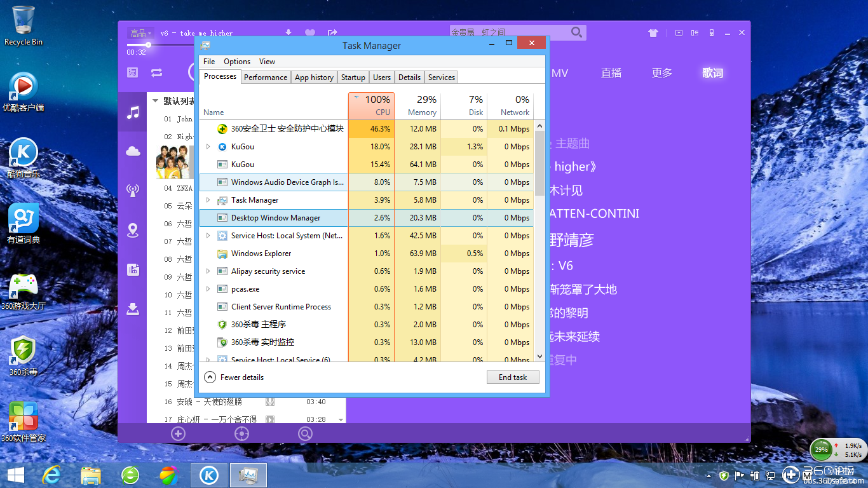This screenshot has width=868, height=488.
Task: Click the 360 speed floating widget showing 29%
Action: (837, 450)
